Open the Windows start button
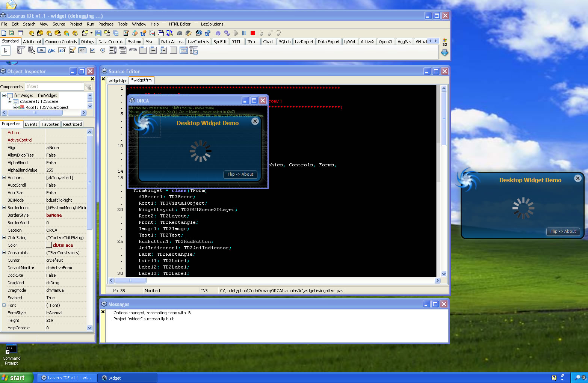 [17, 378]
